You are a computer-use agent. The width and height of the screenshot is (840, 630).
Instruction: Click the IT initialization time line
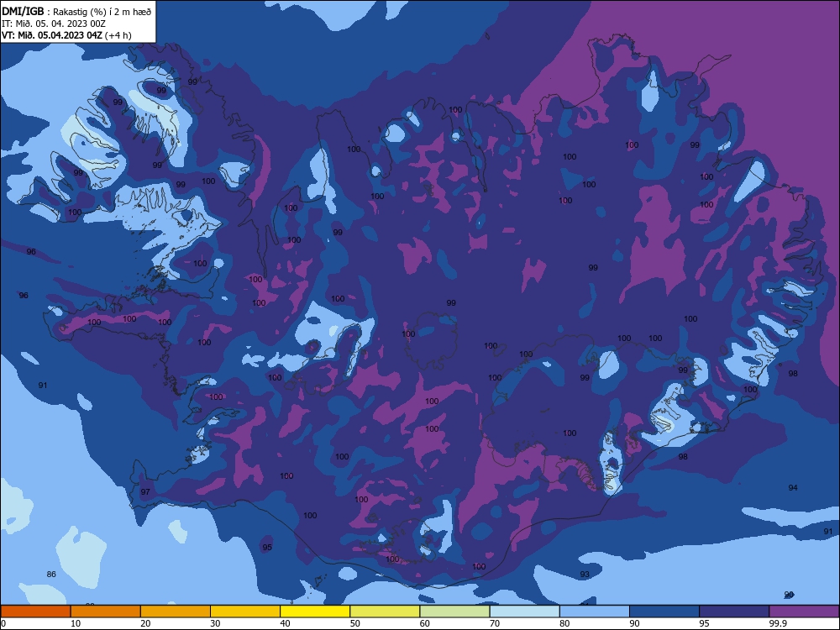coord(54,24)
